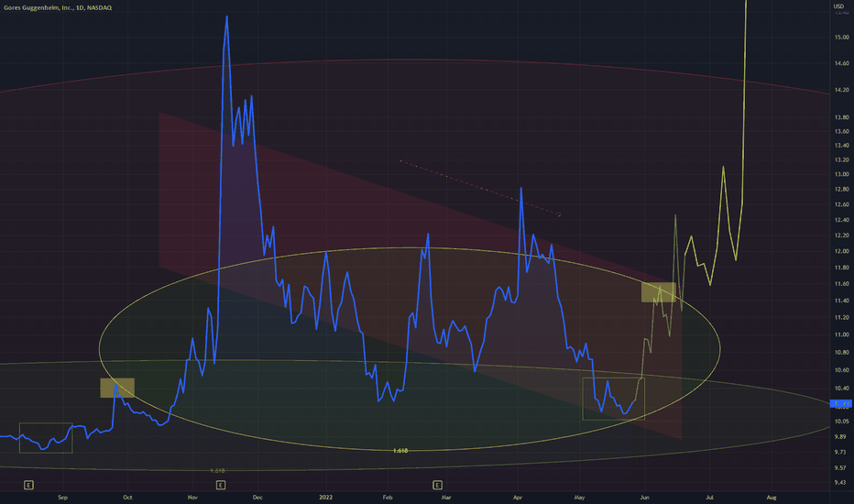
Task: Click the 11.80 price axis label
Action: (x=841, y=268)
